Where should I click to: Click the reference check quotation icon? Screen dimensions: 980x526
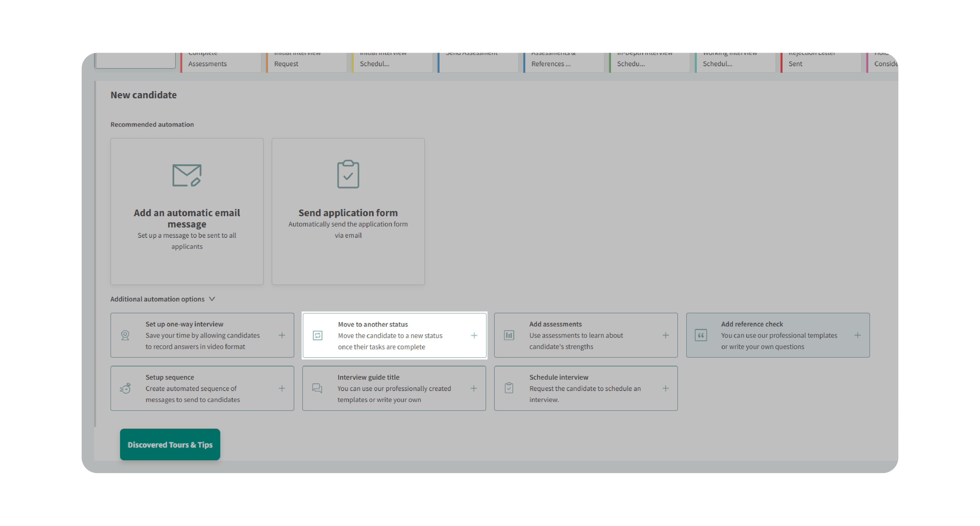(701, 335)
